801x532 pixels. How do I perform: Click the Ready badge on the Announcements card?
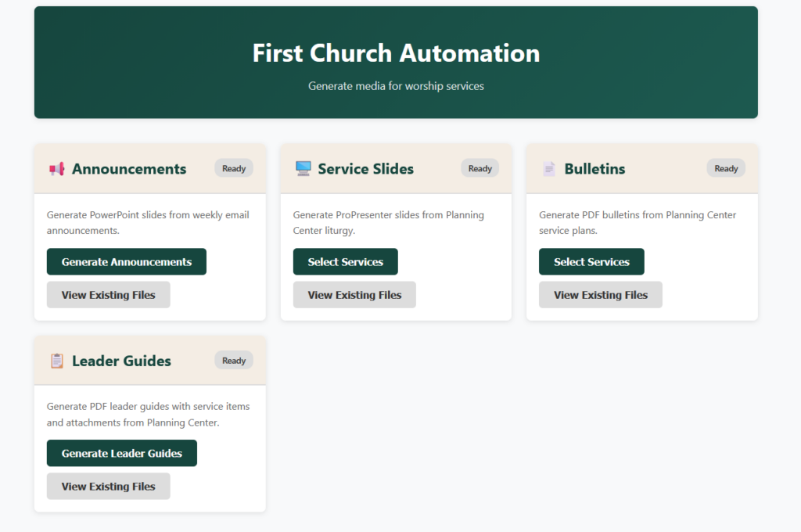[234, 168]
